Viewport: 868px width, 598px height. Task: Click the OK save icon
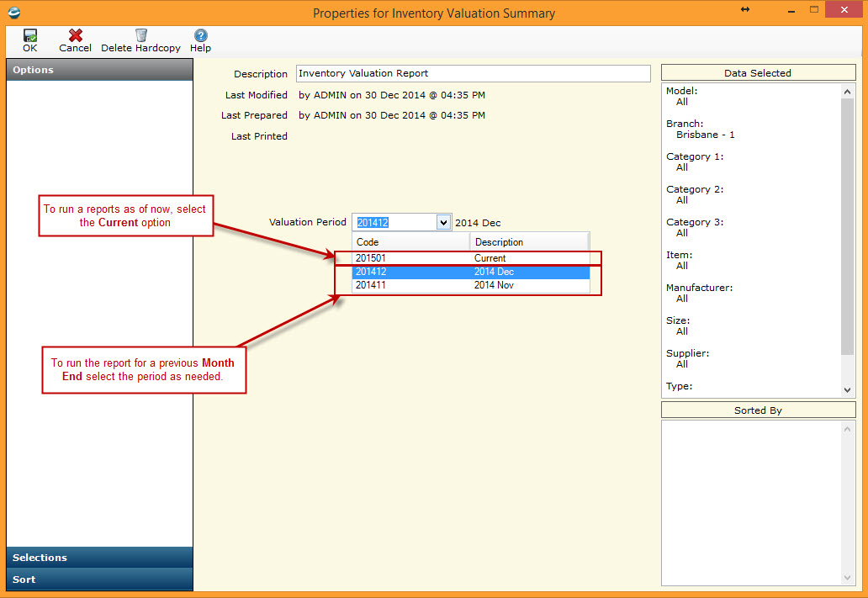click(x=30, y=35)
